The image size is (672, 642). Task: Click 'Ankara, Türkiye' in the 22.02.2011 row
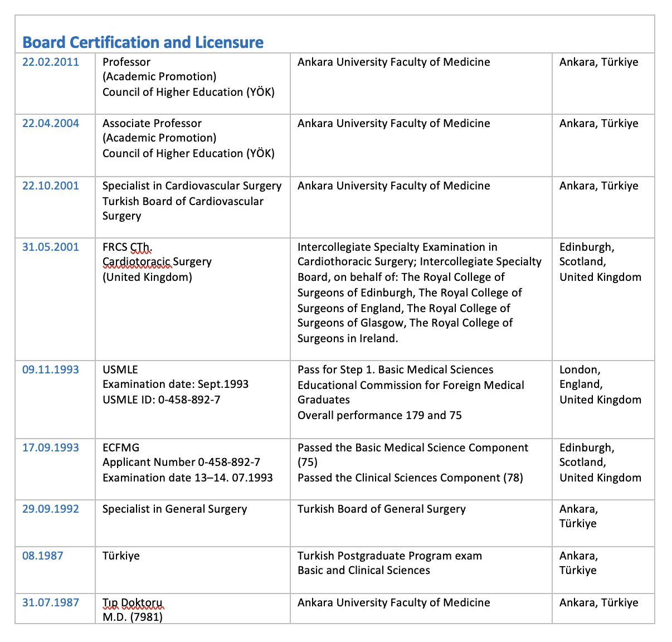pyautogui.click(x=599, y=62)
